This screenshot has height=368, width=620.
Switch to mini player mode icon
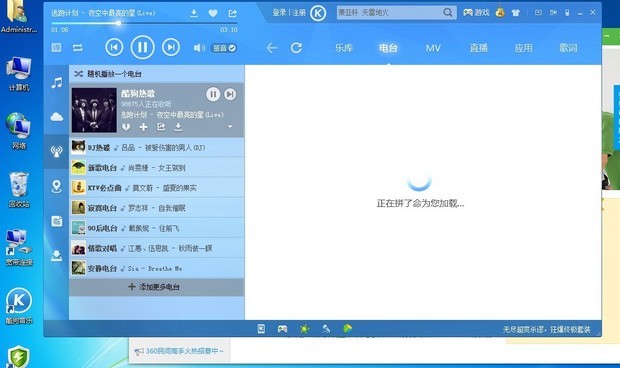[x=538, y=13]
